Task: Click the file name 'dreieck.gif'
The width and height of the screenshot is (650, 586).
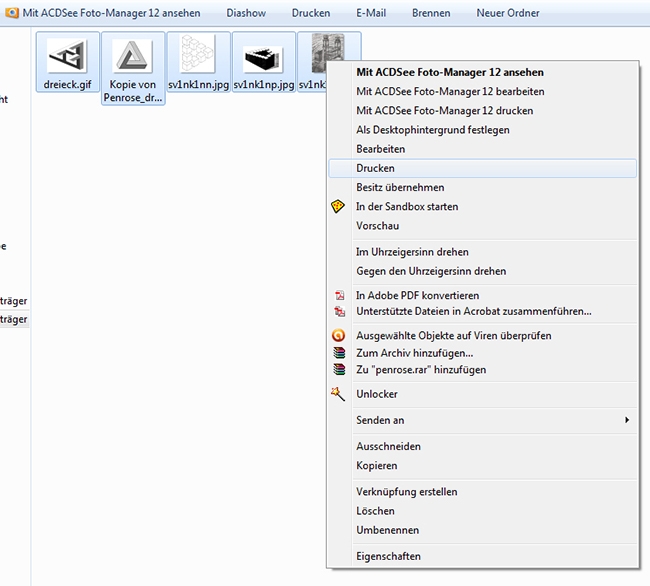Action: point(68,85)
